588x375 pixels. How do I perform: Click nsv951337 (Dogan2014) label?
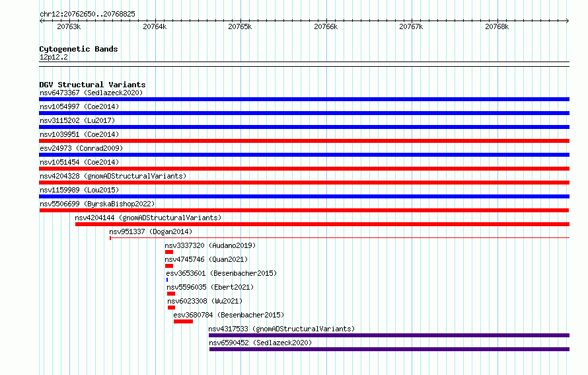(x=151, y=231)
